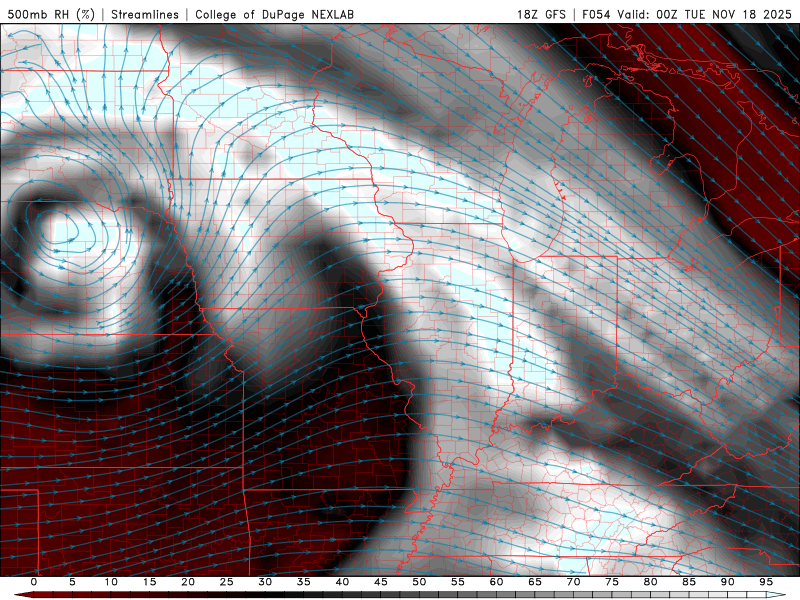800x600 pixels.
Task: Select 'Valid: 00Z TUE NOV 18 2025' text
Action: click(704, 14)
